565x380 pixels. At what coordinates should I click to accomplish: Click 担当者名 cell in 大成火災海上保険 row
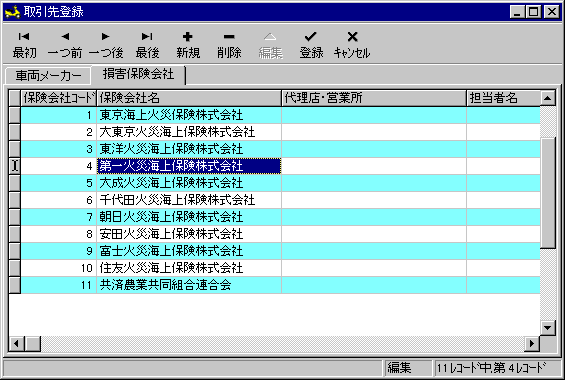click(x=503, y=183)
